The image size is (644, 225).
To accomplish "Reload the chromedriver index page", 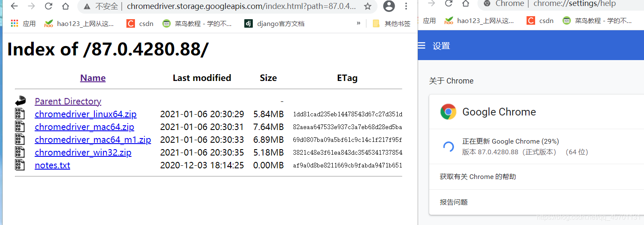I will click(x=48, y=6).
